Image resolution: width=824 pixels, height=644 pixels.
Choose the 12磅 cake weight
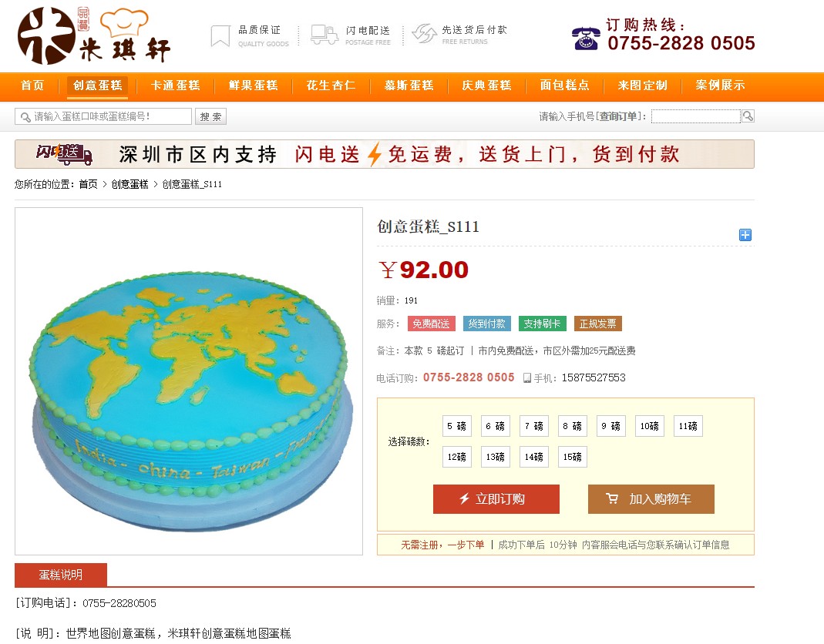456,457
